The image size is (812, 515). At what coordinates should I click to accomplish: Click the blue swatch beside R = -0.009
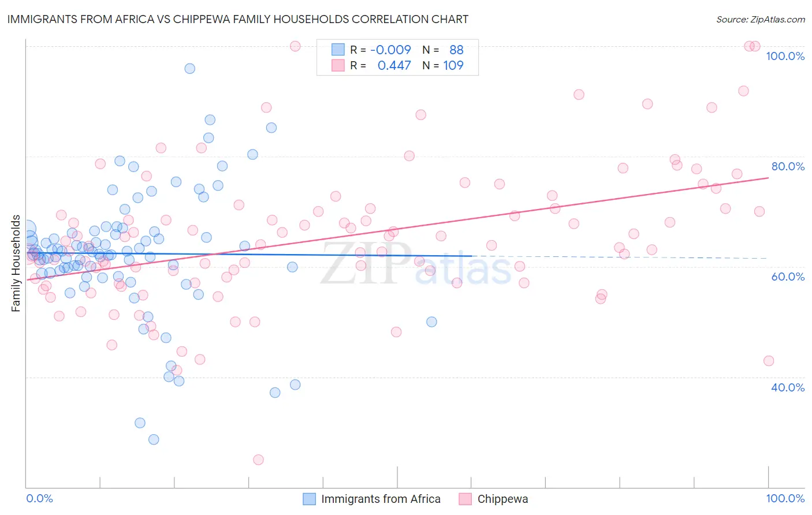[x=338, y=50]
